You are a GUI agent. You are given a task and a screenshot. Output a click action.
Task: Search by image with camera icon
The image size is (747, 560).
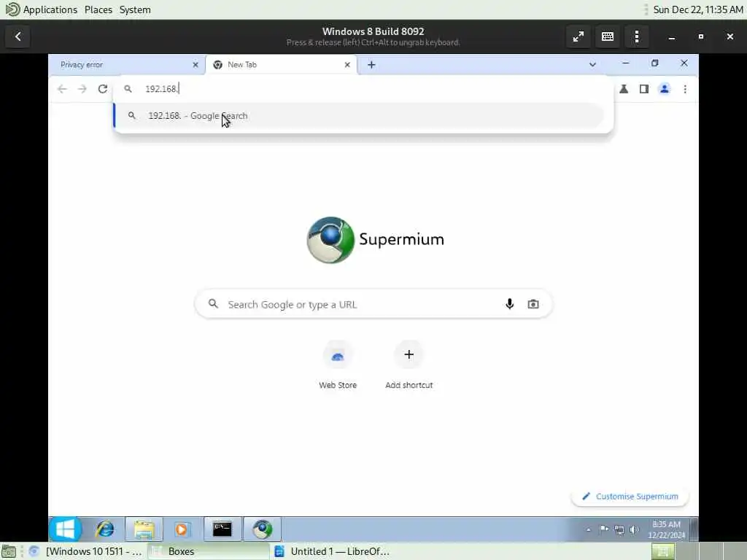tap(533, 304)
